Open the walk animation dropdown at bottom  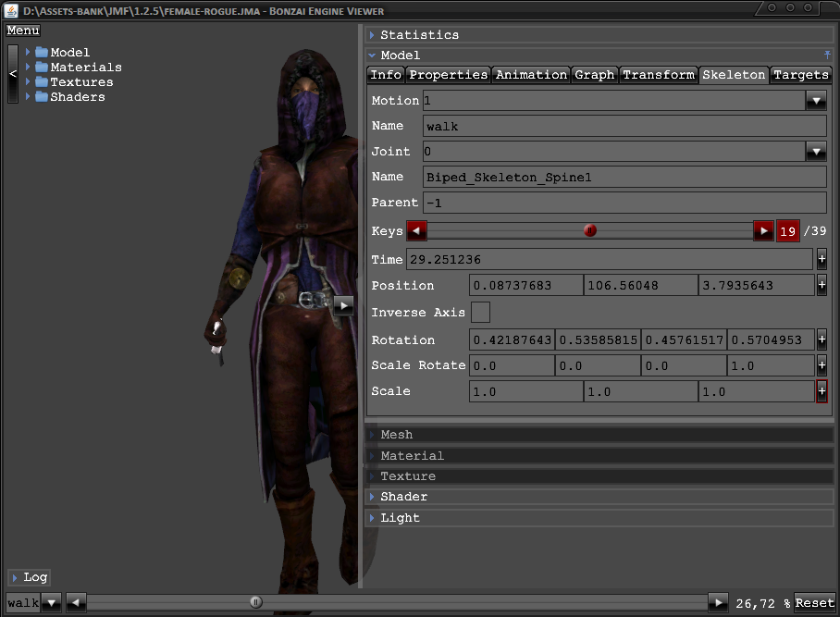[52, 603]
